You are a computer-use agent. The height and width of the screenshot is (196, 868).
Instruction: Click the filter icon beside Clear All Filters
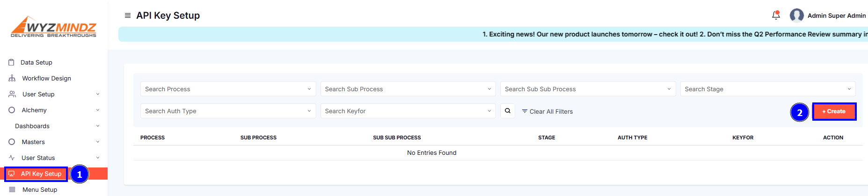pyautogui.click(x=525, y=111)
